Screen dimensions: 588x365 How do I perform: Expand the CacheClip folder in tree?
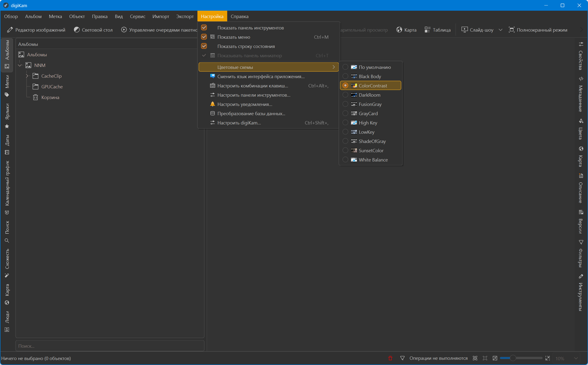[27, 76]
